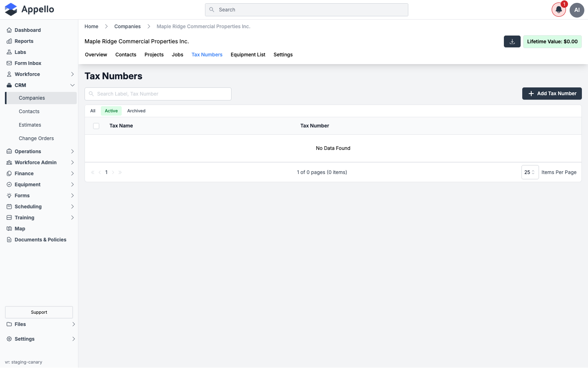The image size is (588, 375).
Task: Focus the Search Label, Tax Number field
Action: click(158, 94)
